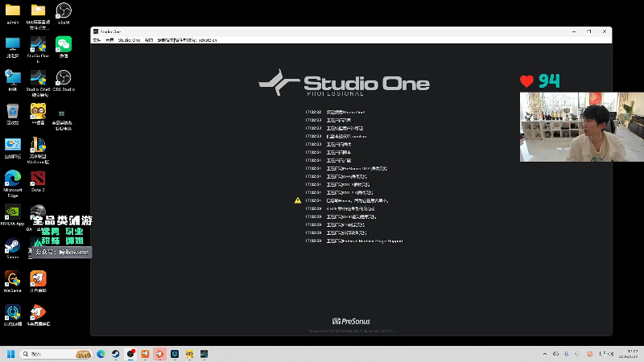Open the admin folder on desktop

[x=12, y=13]
